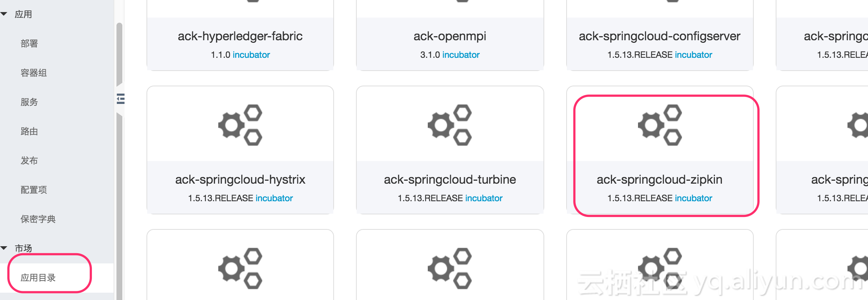Click incubator link under ack-springcloud-zipkin
This screenshot has width=868, height=300.
coord(694,198)
